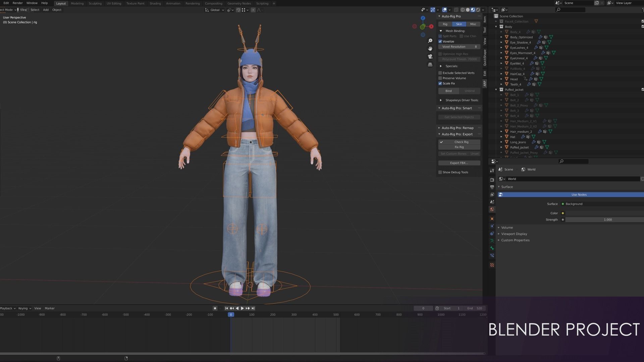Open the World properties tab icon
This screenshot has width=644, height=362.
point(492,209)
